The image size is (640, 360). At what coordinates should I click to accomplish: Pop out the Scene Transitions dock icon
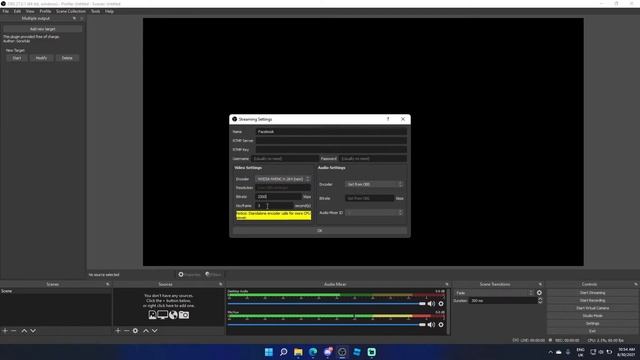coord(540,284)
